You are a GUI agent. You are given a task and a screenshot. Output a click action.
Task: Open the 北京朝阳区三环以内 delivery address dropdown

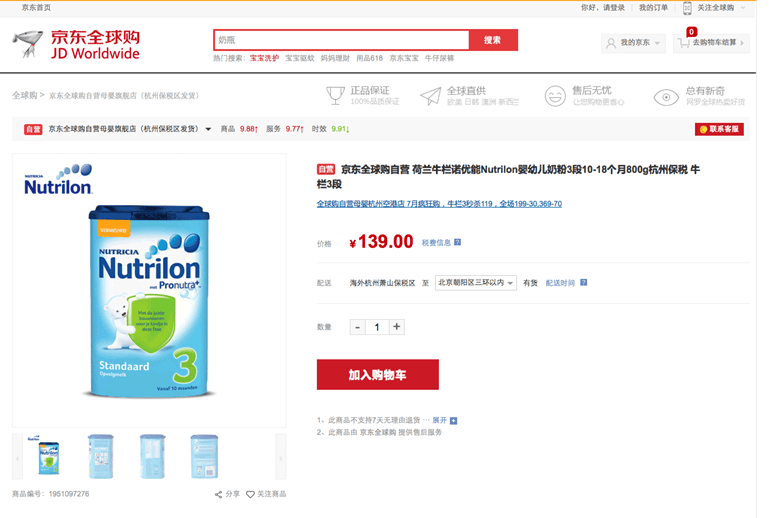click(476, 283)
